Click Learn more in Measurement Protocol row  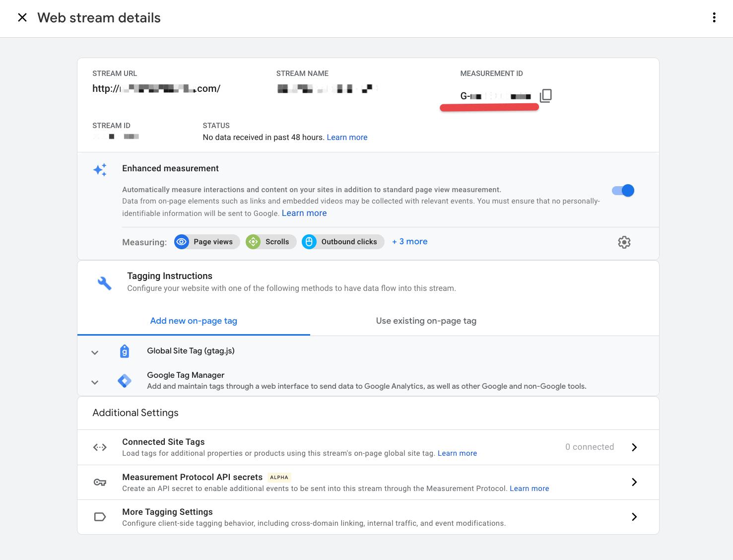pos(530,489)
